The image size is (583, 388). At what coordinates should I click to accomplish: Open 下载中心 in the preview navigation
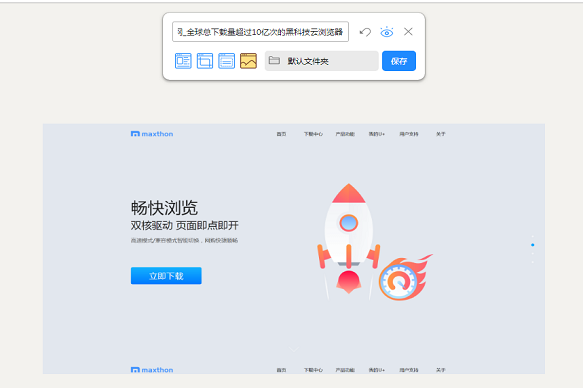click(313, 134)
